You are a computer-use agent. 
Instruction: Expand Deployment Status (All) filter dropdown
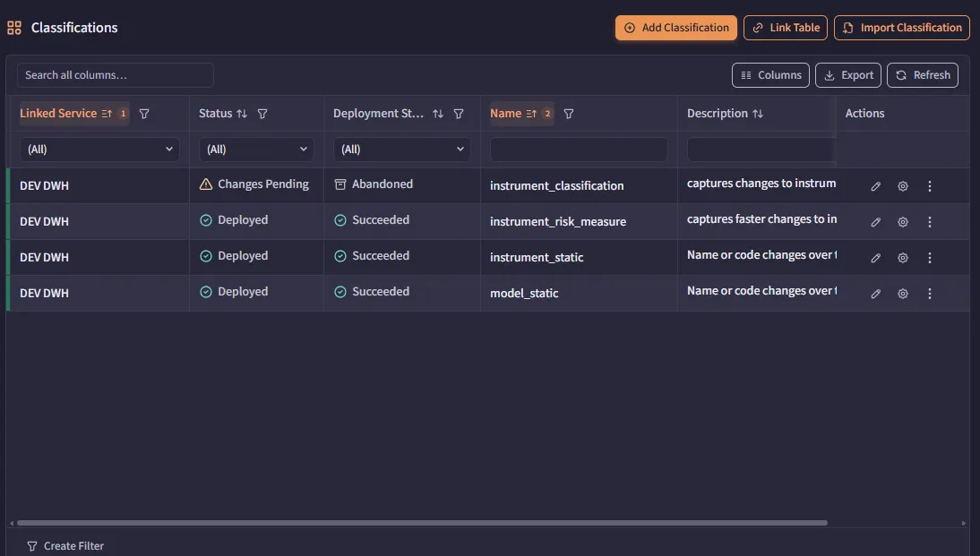401,150
